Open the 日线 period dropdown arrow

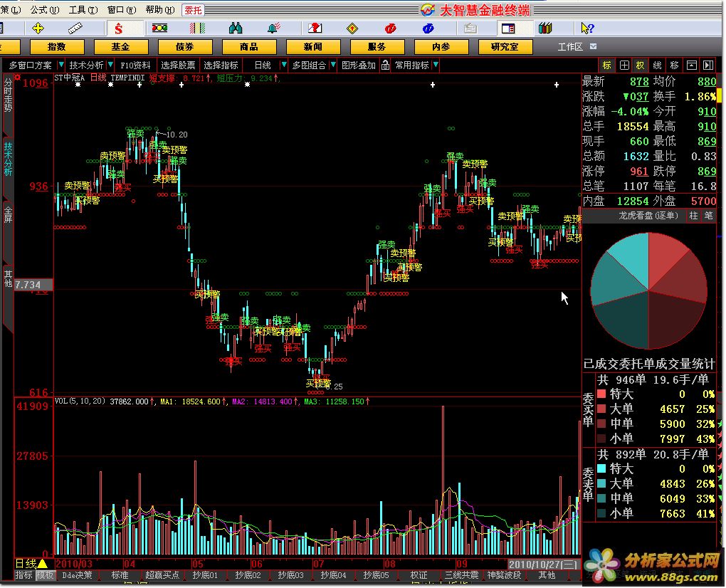coord(284,65)
